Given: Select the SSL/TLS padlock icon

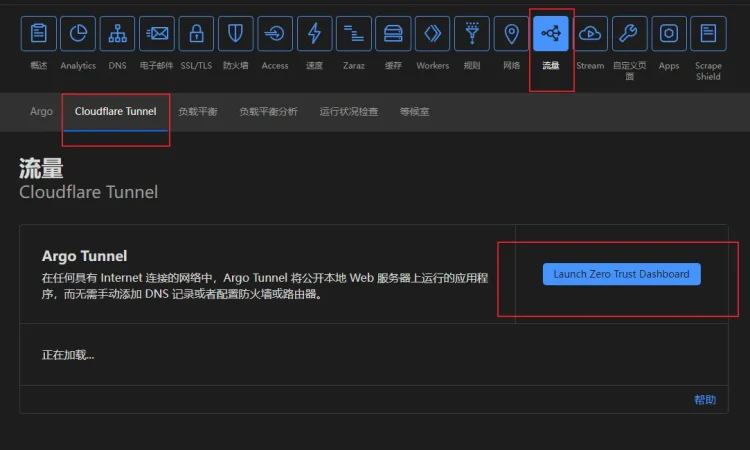Looking at the screenshot, I should click(x=196, y=33).
